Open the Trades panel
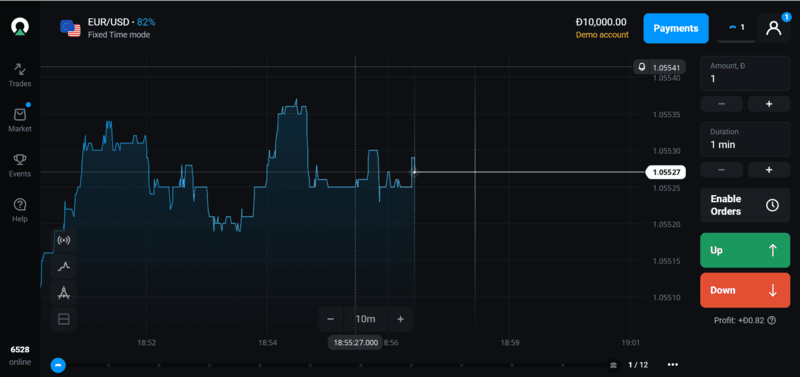This screenshot has height=377, width=800. pos(20,74)
